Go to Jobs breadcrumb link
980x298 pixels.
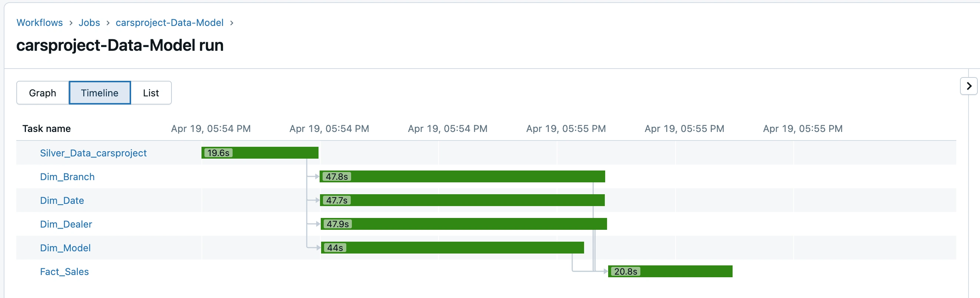pos(89,23)
